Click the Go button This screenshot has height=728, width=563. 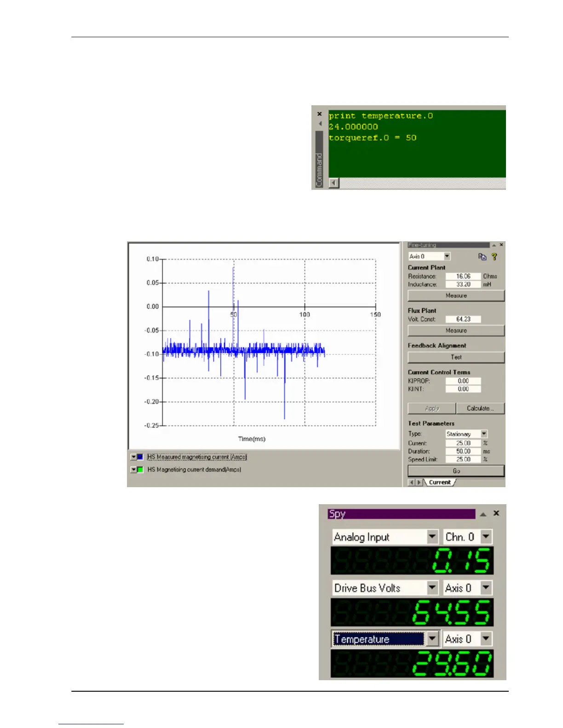click(x=456, y=471)
